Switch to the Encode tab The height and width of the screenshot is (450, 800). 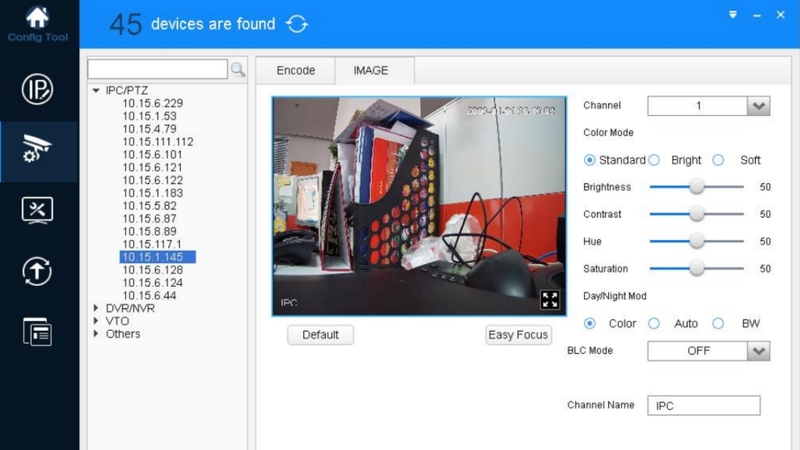point(295,70)
